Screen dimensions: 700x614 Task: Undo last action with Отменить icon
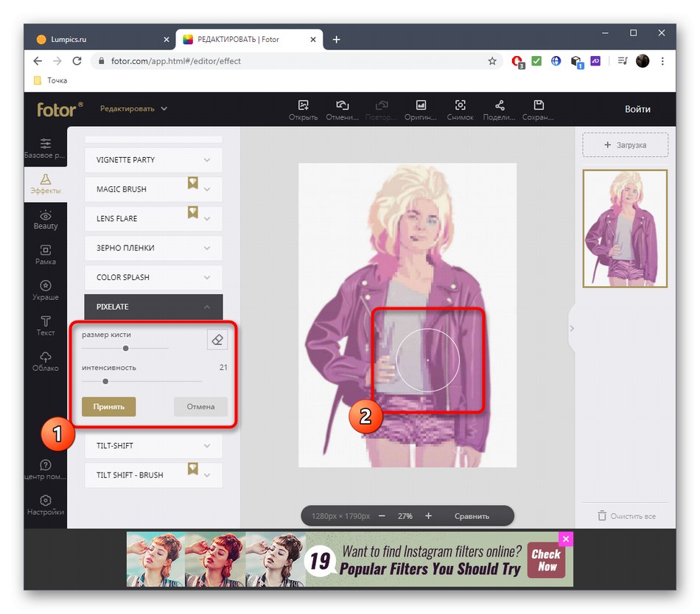[342, 111]
